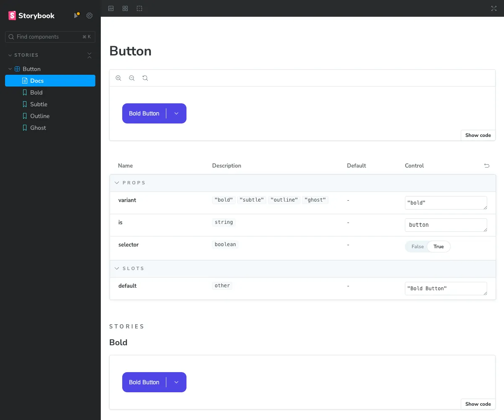Viewport: 504px width, 420px height.
Task: Select the Ghost story in the sidebar
Action: click(x=38, y=128)
